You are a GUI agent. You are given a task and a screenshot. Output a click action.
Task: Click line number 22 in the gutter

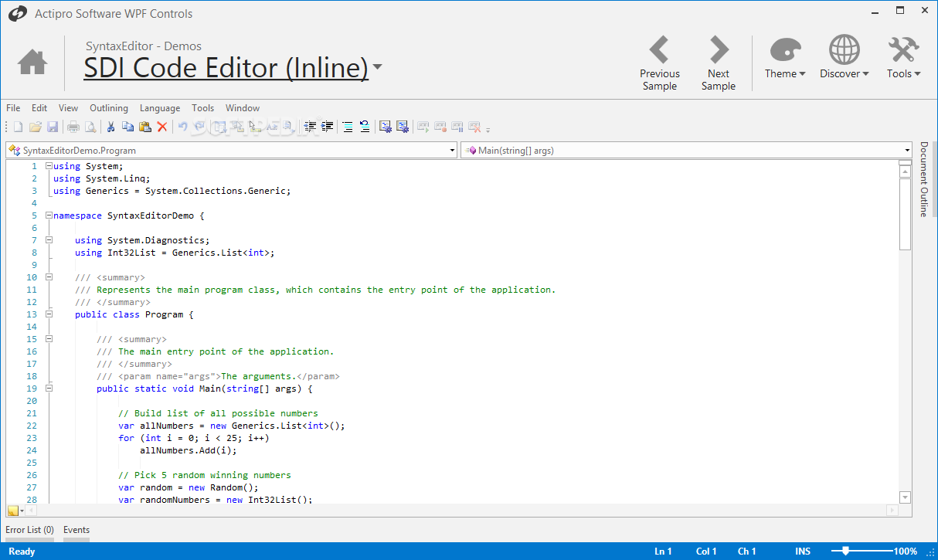pos(32,426)
